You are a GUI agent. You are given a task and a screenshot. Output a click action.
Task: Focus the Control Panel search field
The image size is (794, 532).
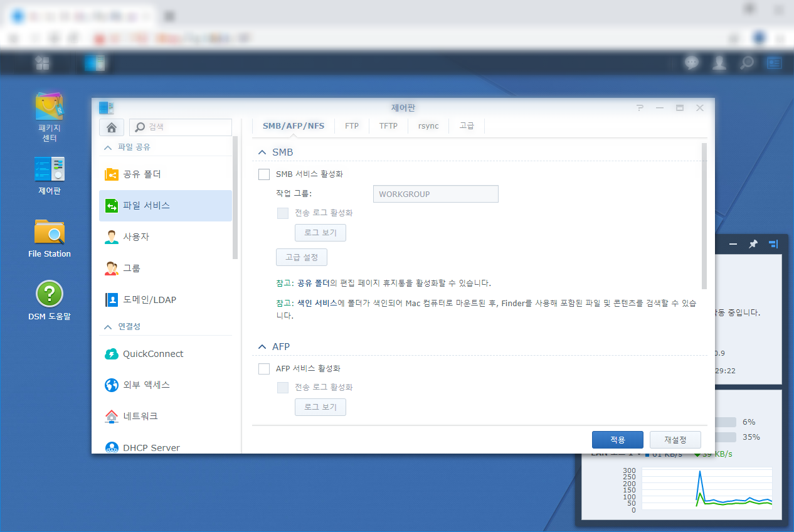181,127
